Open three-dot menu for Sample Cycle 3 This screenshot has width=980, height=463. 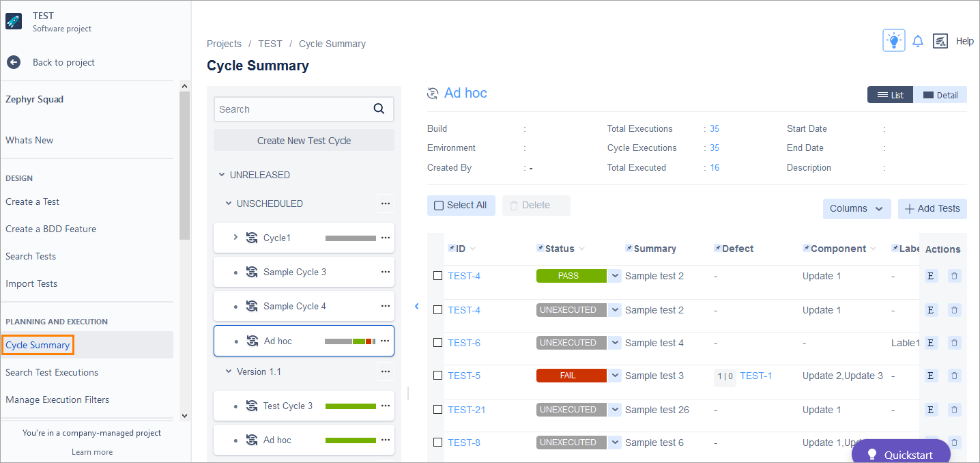pos(385,272)
